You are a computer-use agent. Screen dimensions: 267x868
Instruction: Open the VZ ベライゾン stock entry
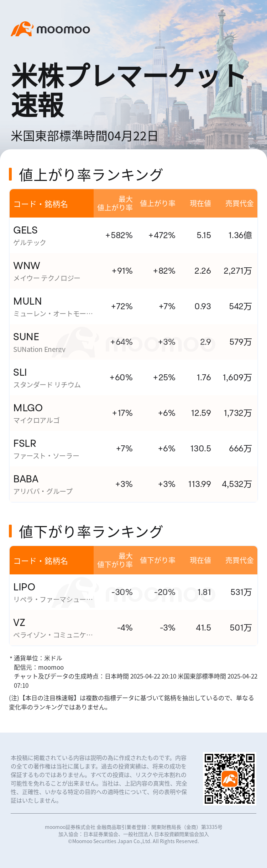(x=133, y=628)
